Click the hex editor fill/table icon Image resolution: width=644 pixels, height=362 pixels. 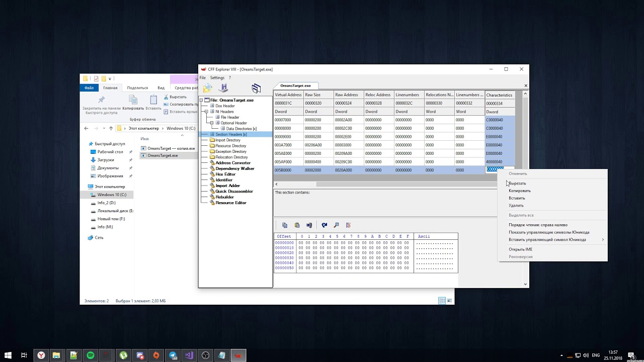pos(348,225)
